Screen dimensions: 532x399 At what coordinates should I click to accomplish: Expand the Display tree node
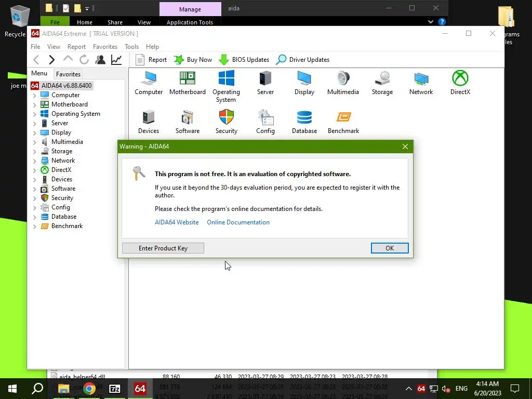click(35, 132)
